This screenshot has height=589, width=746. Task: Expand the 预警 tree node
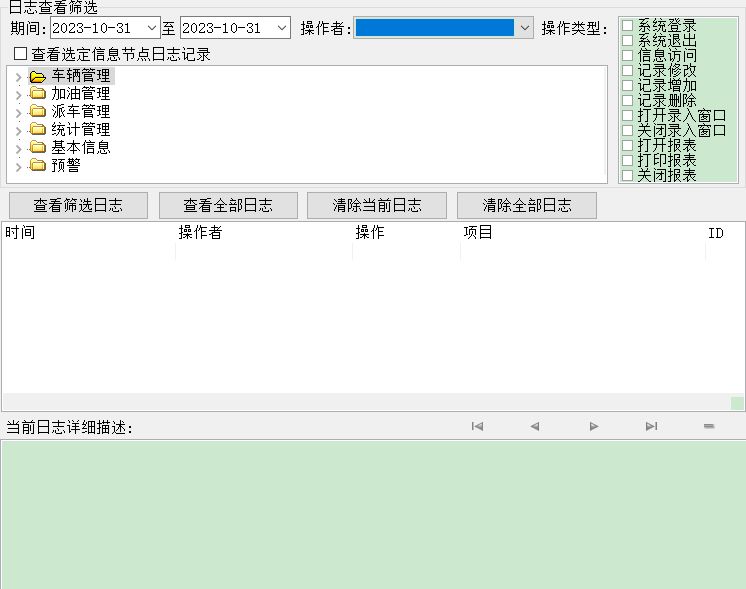click(x=19, y=167)
